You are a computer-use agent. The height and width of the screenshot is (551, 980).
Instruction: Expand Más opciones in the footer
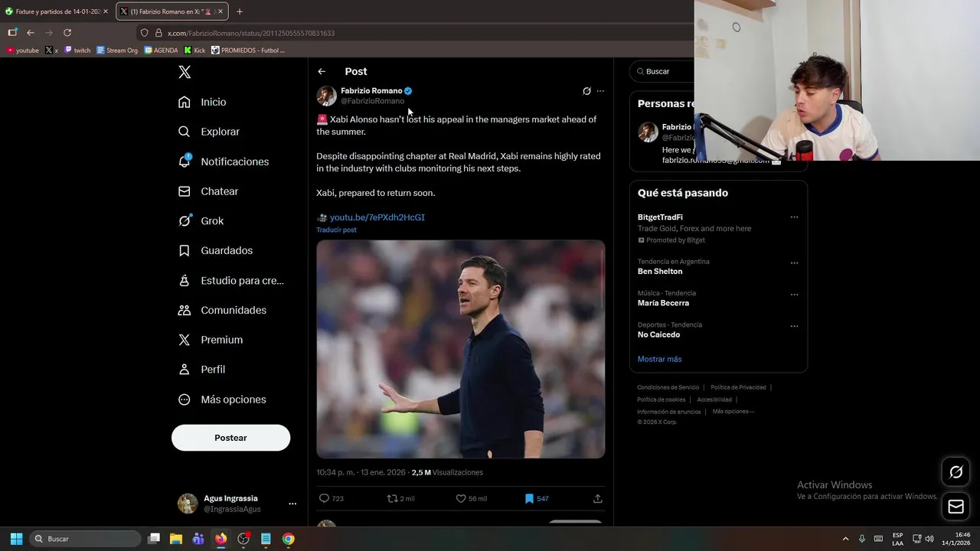[733, 412]
